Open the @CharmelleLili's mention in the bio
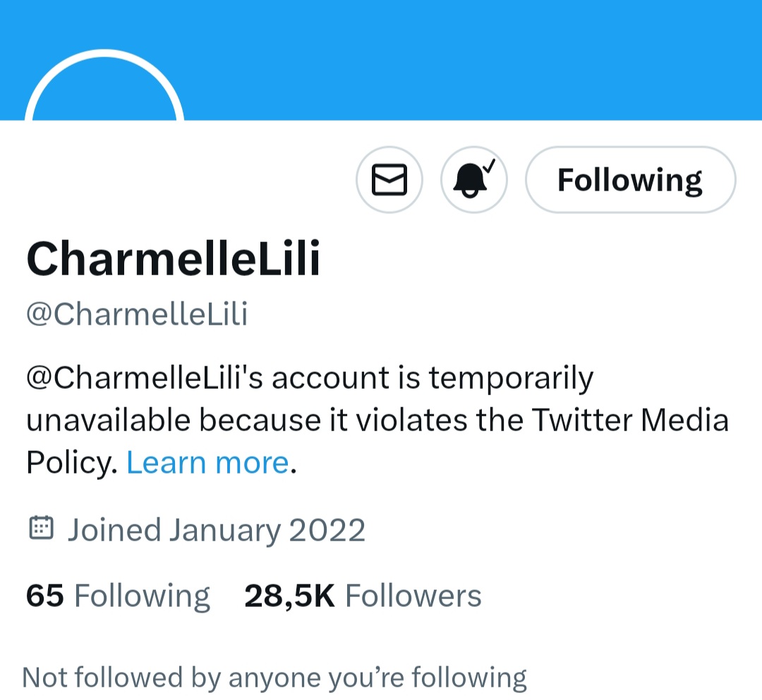762x700 pixels. 144,378
